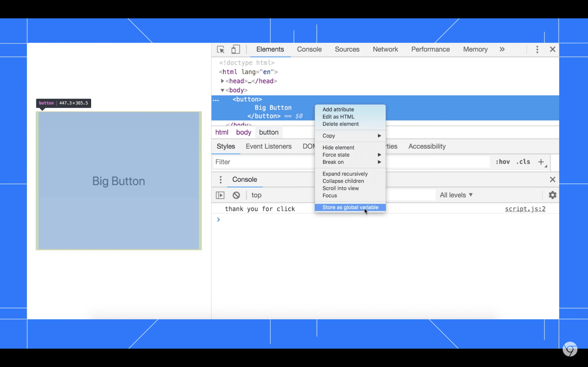Click the device toolbar toggle icon

click(x=236, y=49)
